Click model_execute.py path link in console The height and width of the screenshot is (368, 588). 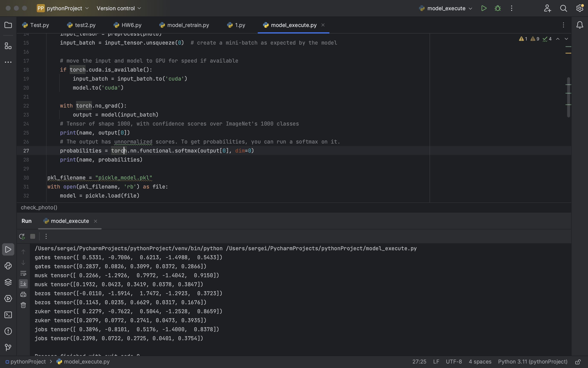[x=321, y=248]
